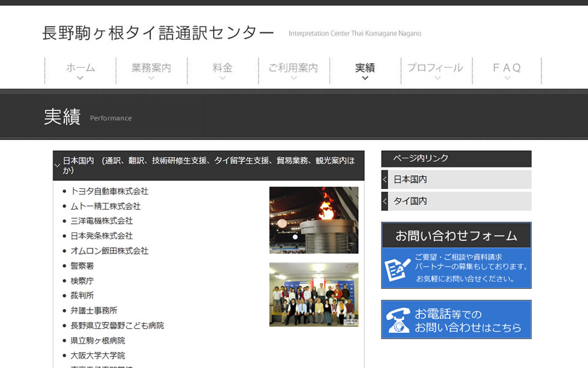Click the dropdown chevron under FAQ

pos(507,78)
